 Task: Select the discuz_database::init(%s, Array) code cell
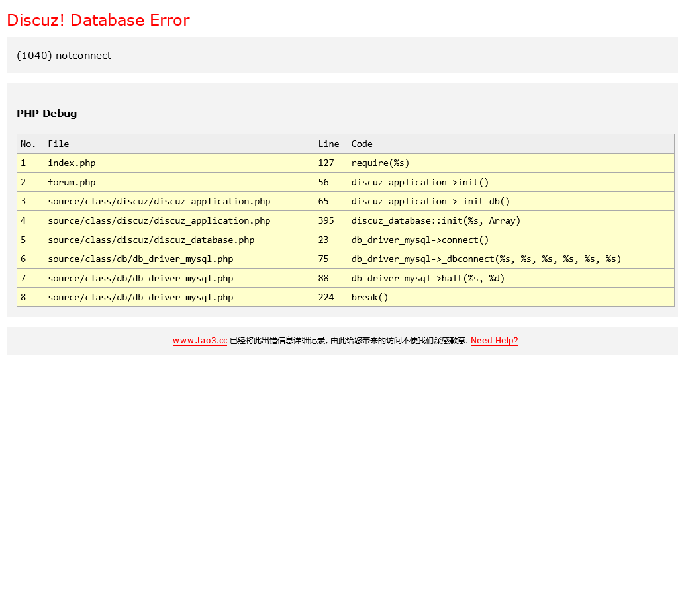point(436,220)
